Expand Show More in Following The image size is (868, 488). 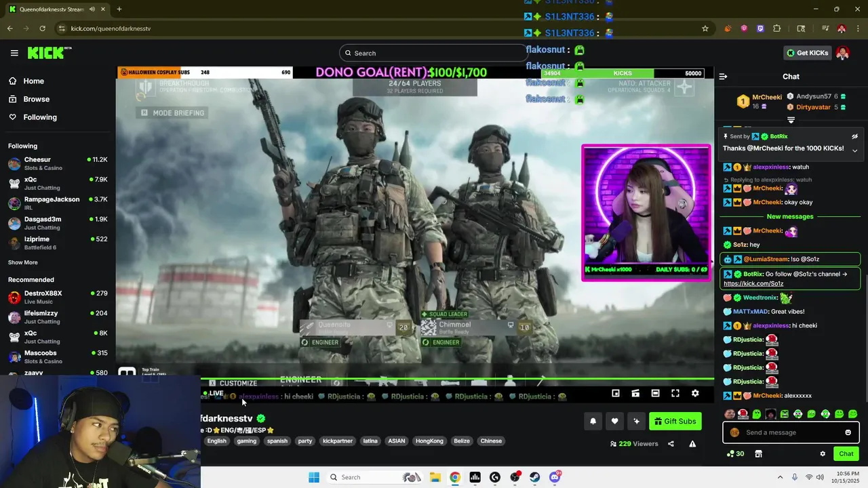tap(23, 262)
